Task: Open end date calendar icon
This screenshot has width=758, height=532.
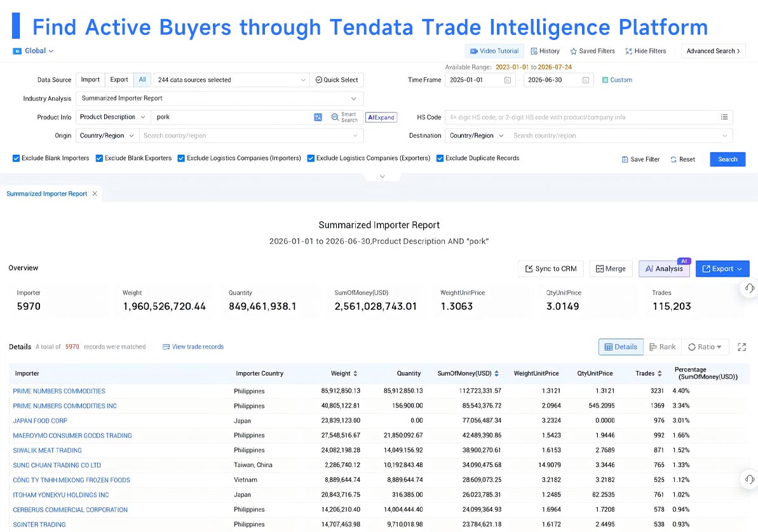Action: click(x=585, y=80)
